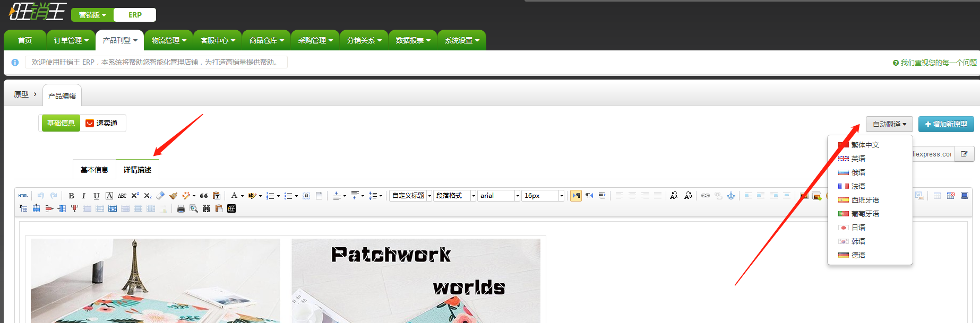Toggle strikethrough text formatting

(122, 196)
